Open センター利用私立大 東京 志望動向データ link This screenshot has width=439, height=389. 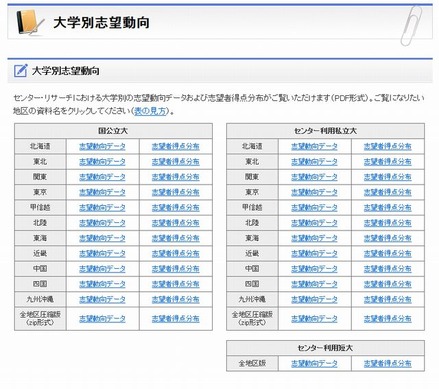[314, 192]
